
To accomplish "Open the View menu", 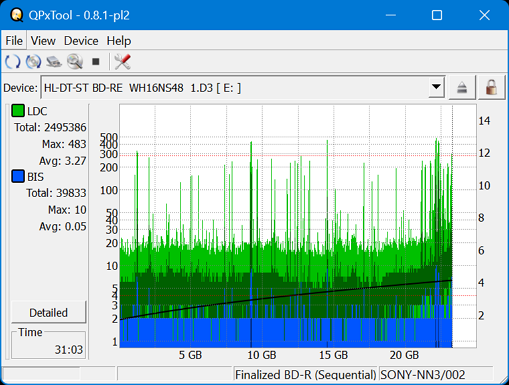I will coord(43,41).
